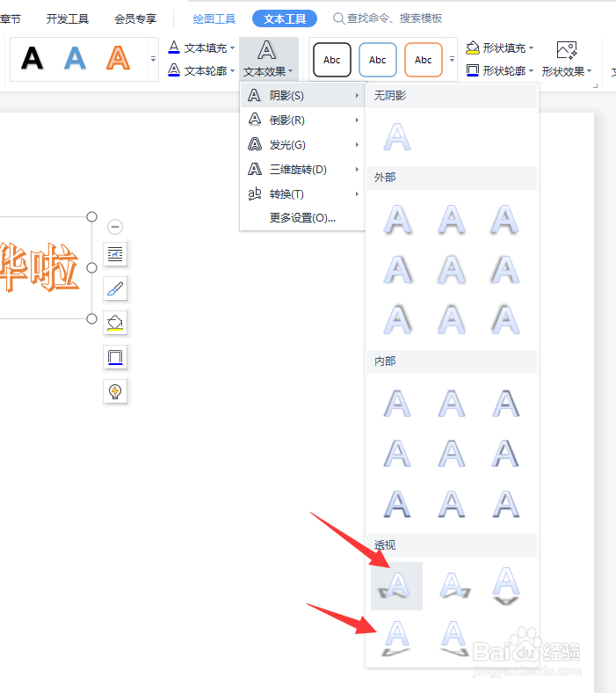Viewport: 616px width, 693px height.
Task: Choose the middle-row left inner shadow
Action: coord(398,454)
